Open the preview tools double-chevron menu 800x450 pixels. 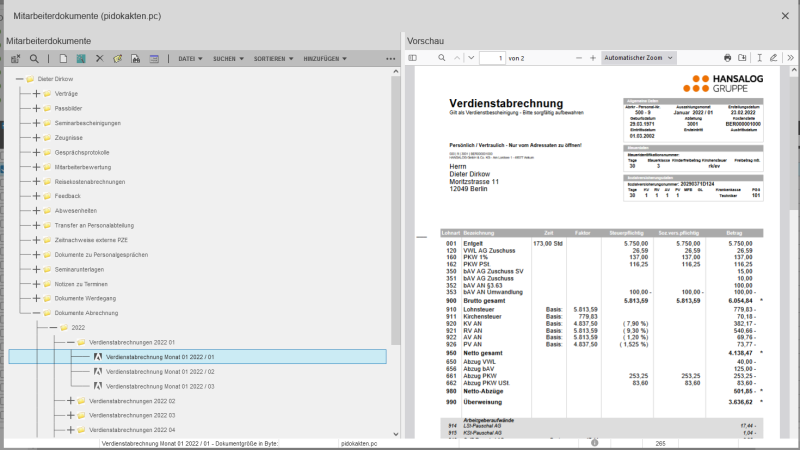[x=790, y=58]
